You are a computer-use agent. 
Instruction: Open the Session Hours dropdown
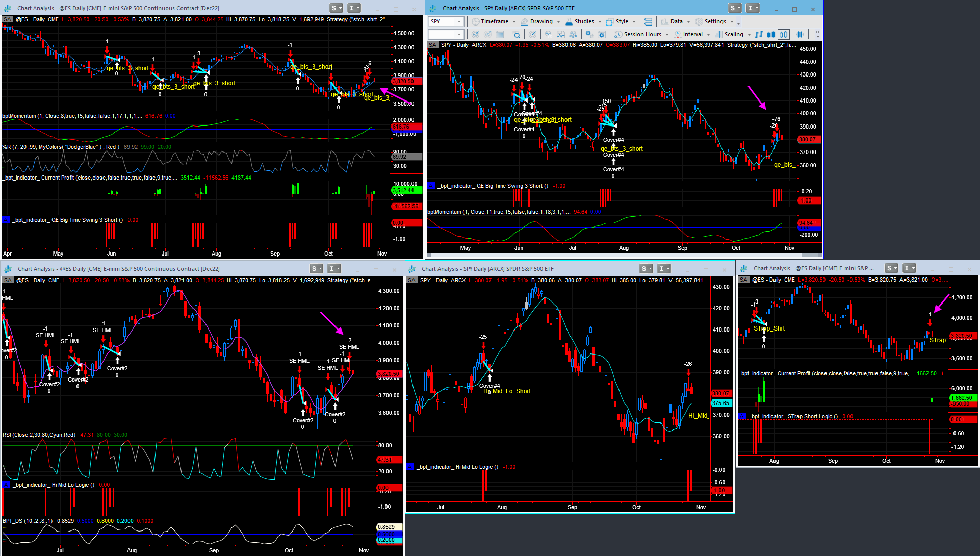(x=641, y=34)
